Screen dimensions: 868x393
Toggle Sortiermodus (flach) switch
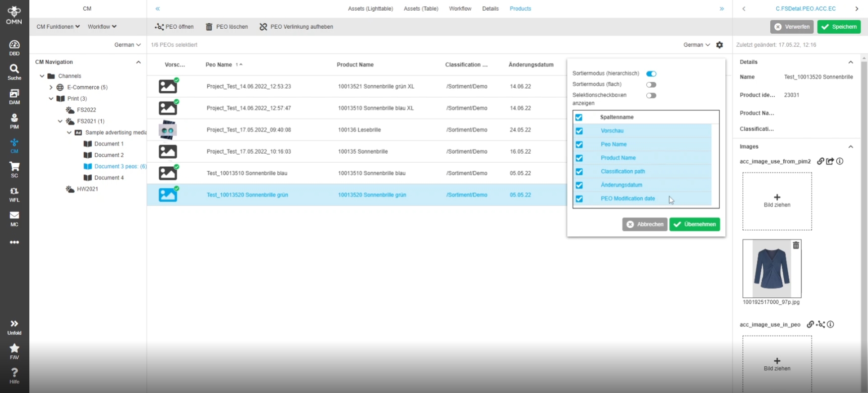[x=651, y=85]
